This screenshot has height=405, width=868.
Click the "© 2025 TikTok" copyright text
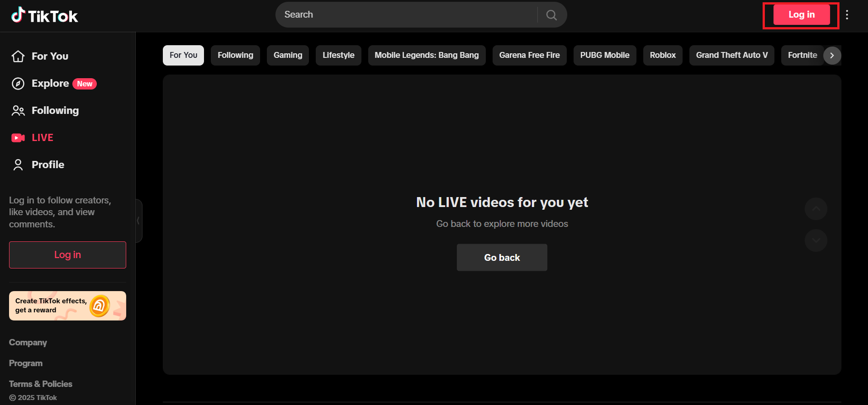pos(33,398)
